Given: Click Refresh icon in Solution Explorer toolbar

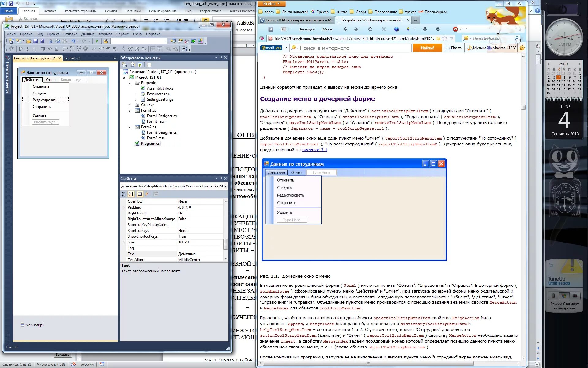Looking at the screenshot, I should point(140,65).
